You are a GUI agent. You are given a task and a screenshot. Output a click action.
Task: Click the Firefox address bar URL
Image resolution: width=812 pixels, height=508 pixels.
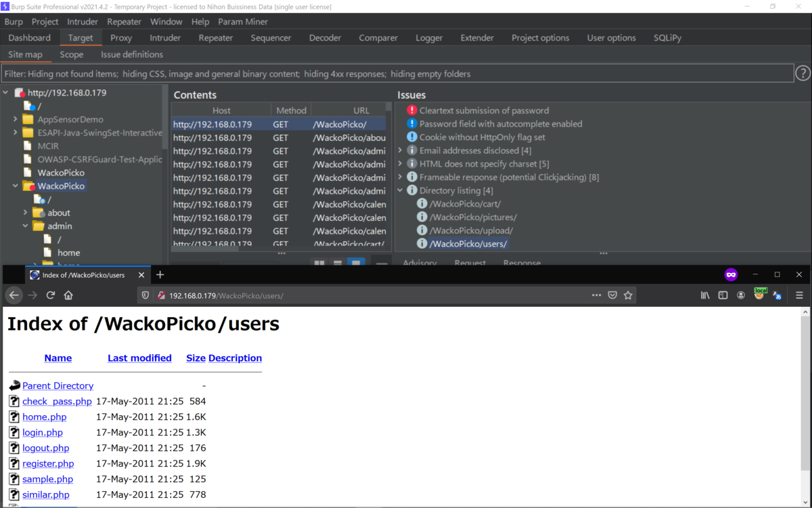(226, 295)
